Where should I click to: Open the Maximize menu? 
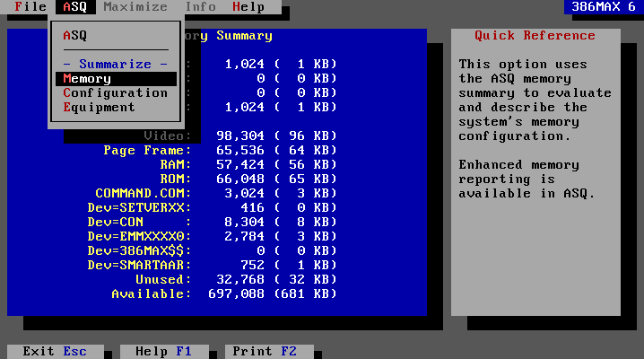coord(135,7)
